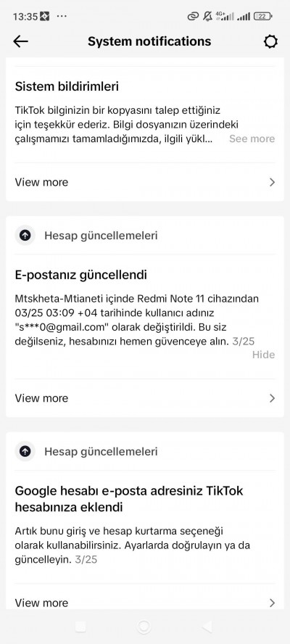The image size is (290, 644).
Task: Tap upload icon beside second Hesap güncellemeleri
Action: [x=25, y=452]
